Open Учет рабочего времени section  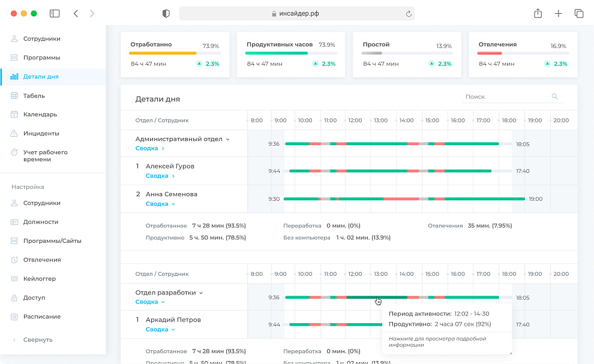pos(45,156)
